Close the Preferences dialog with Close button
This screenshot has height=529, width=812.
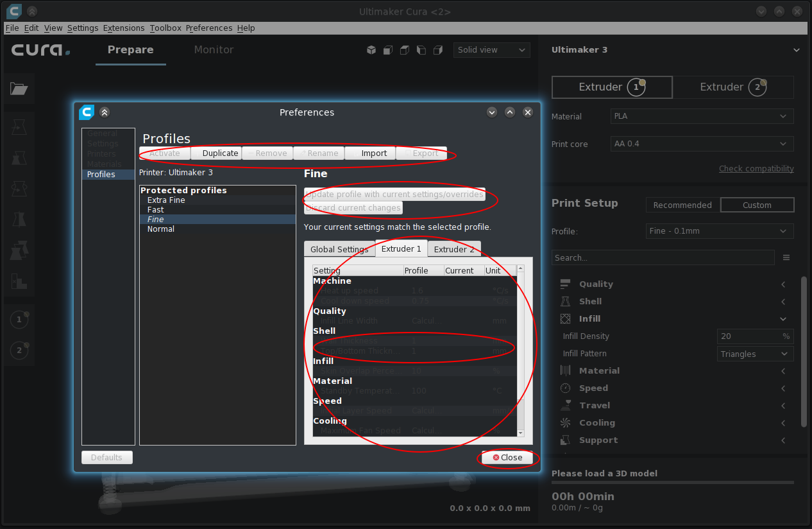coord(507,457)
